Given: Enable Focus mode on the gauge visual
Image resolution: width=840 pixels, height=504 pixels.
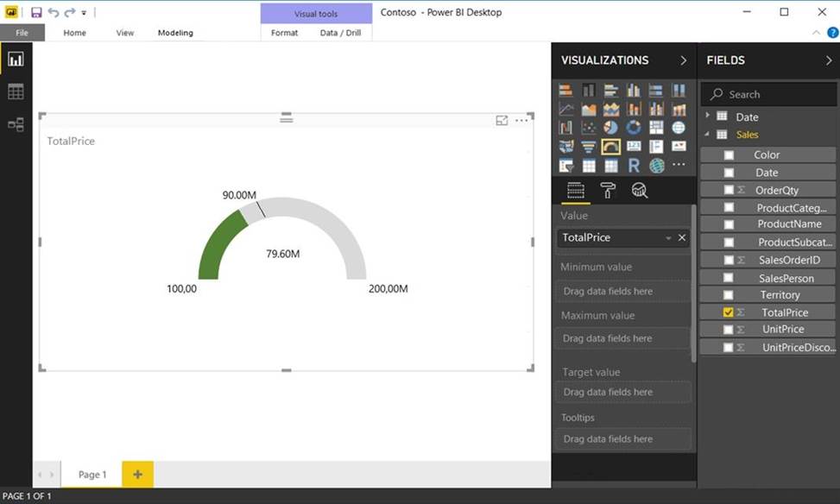Looking at the screenshot, I should 502,121.
